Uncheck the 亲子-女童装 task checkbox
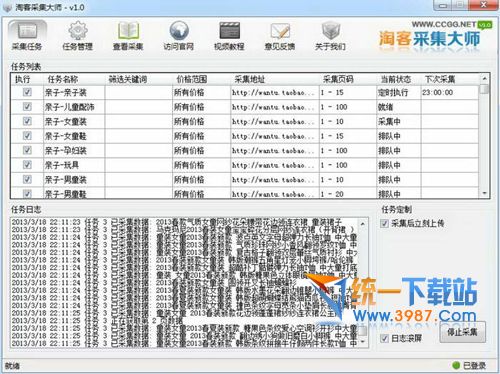This screenshot has width=500, height=374. click(x=27, y=121)
